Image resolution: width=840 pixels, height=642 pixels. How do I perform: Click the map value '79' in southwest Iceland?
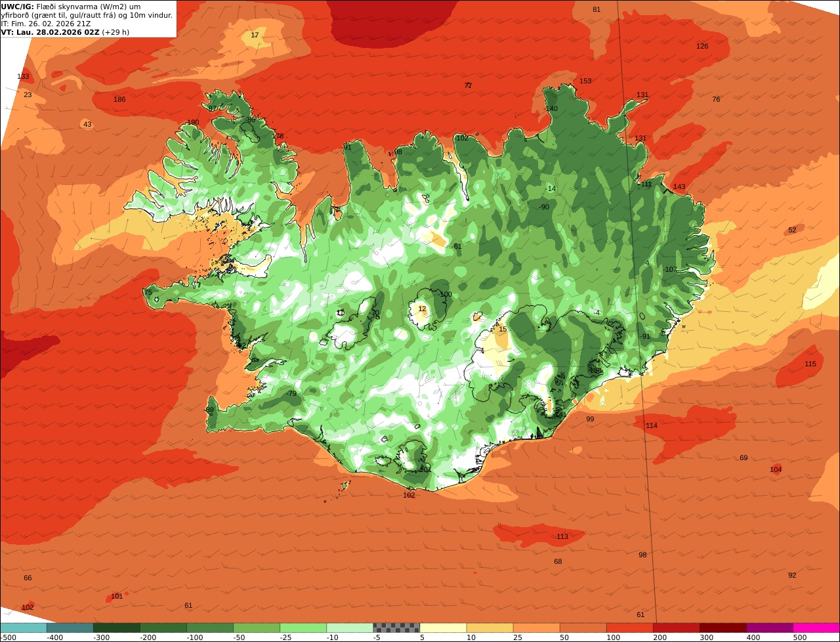pyautogui.click(x=292, y=394)
